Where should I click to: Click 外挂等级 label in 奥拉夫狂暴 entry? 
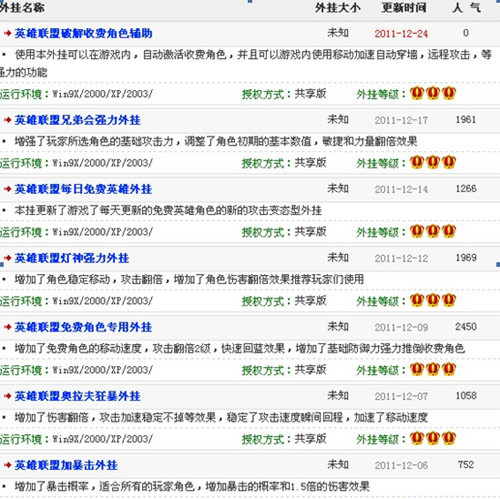tap(381, 439)
